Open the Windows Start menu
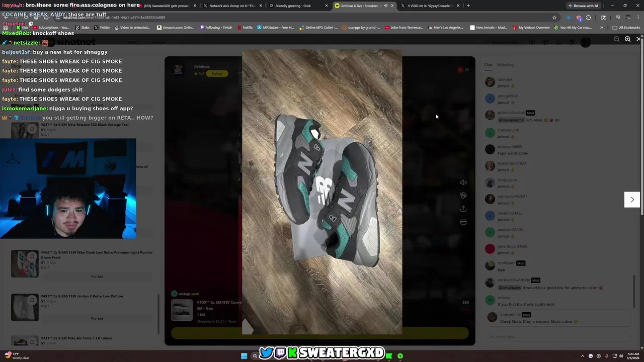This screenshot has height=362, width=644. point(244,356)
